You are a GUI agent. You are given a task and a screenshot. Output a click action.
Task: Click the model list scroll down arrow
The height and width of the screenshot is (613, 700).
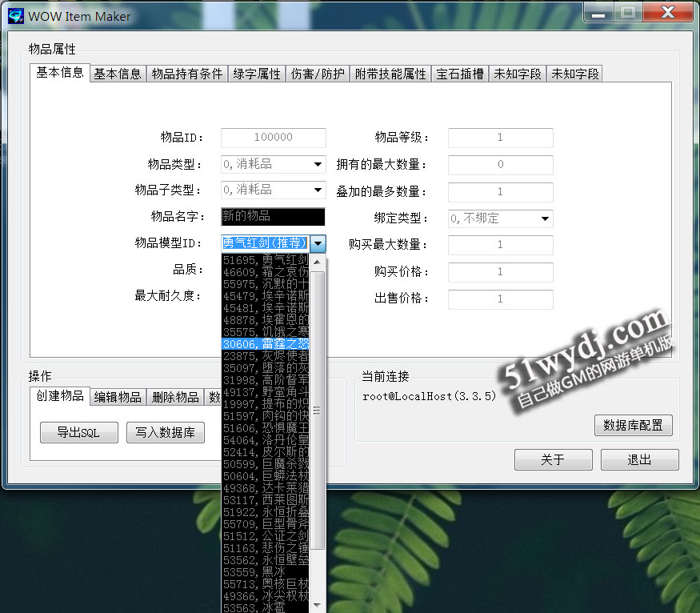coord(317,605)
